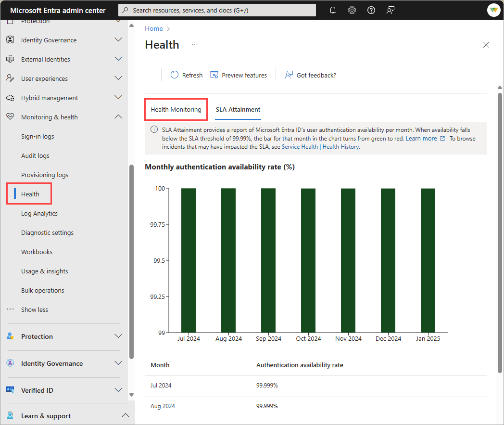Open the settings gear icon
The image size is (504, 425).
point(352,10)
